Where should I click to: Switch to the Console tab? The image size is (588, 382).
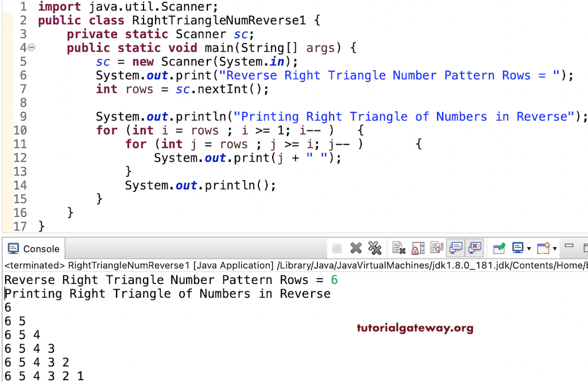coord(40,248)
